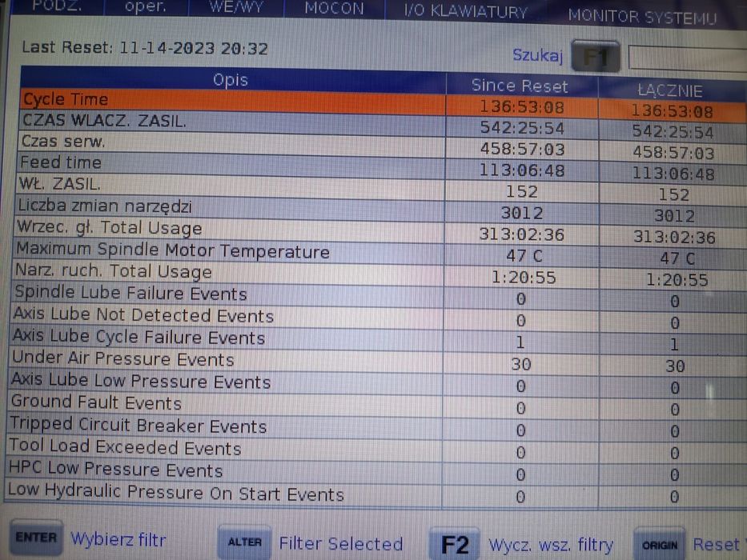Image resolution: width=747 pixels, height=560 pixels.
Task: Click the Since Reset value 542:25:54
Action: tap(522, 128)
